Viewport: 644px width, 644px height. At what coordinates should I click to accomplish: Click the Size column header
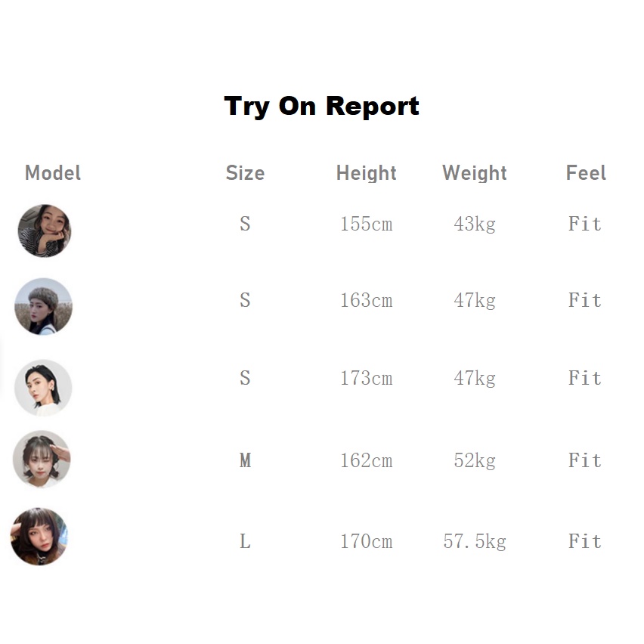245,173
